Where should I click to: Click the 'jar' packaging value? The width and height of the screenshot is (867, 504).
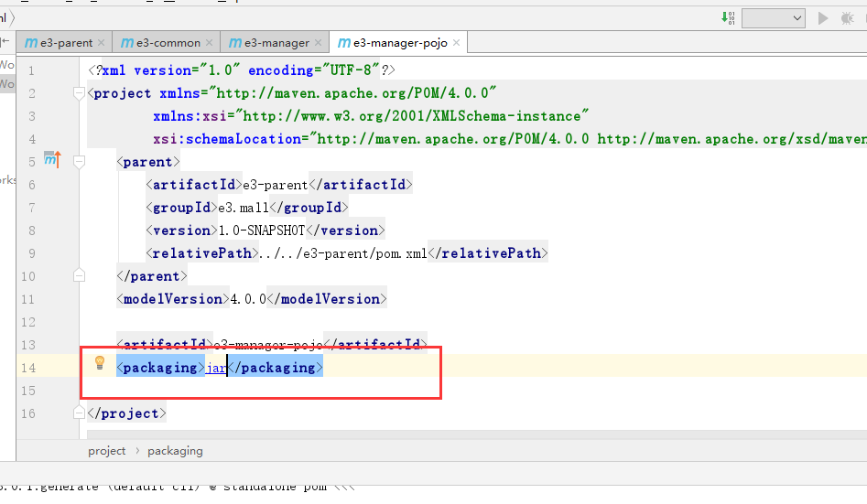(216, 368)
